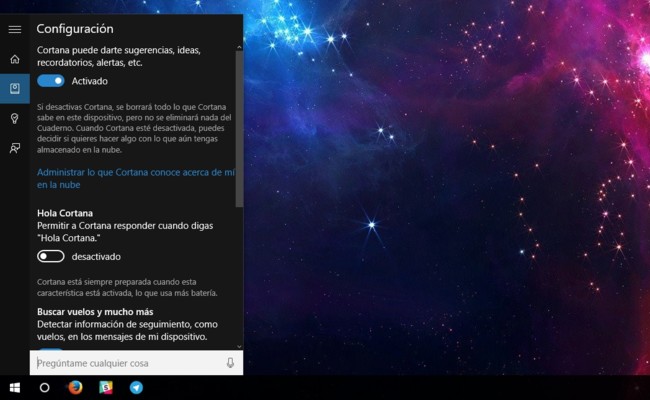
Task: Click scrollbar up arrow in settings panel
Action: (239, 47)
